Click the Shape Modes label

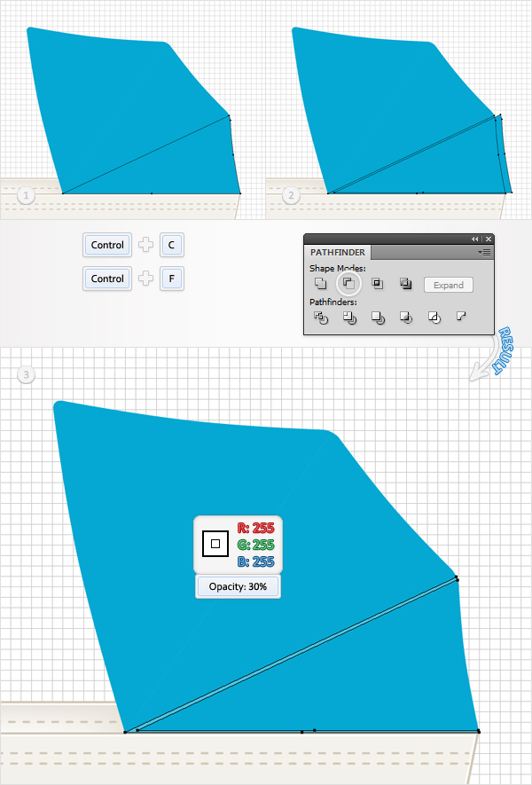[x=337, y=269]
